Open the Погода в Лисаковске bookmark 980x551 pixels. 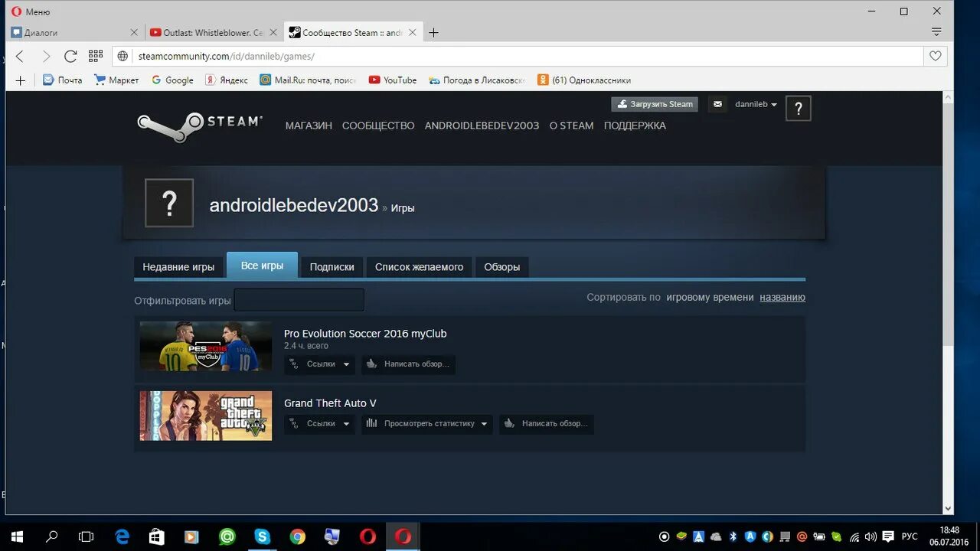pos(477,80)
